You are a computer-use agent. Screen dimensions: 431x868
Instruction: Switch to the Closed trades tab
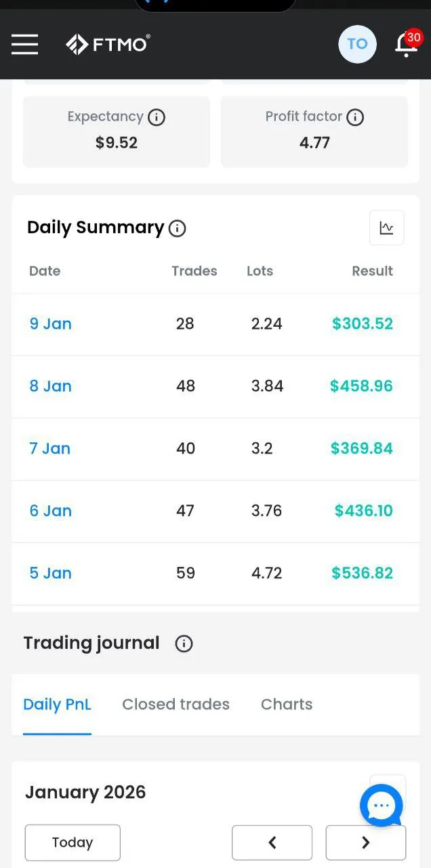coord(176,705)
